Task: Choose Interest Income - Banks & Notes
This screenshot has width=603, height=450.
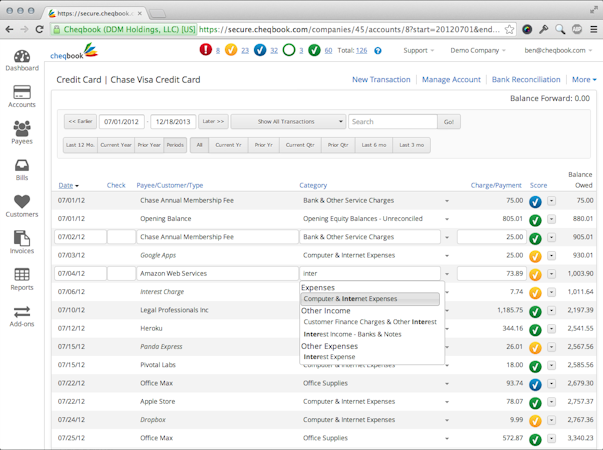Action: point(352,334)
